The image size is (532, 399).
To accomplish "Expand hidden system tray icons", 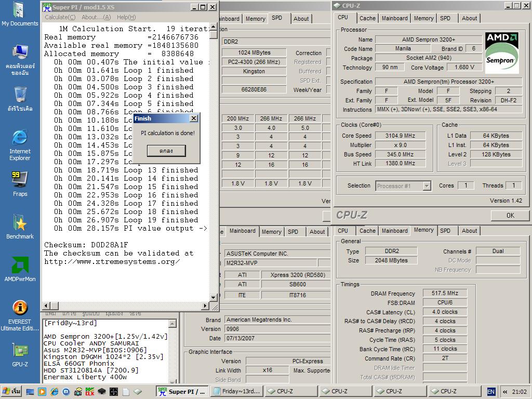I will tap(505, 392).
